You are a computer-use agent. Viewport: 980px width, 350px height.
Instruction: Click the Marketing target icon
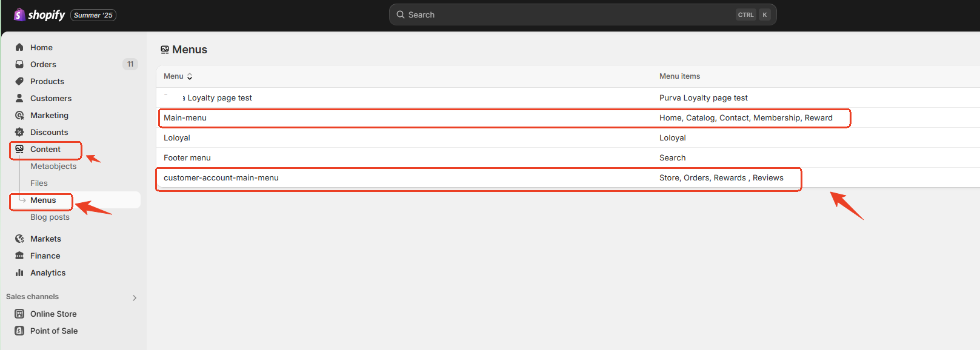point(19,115)
